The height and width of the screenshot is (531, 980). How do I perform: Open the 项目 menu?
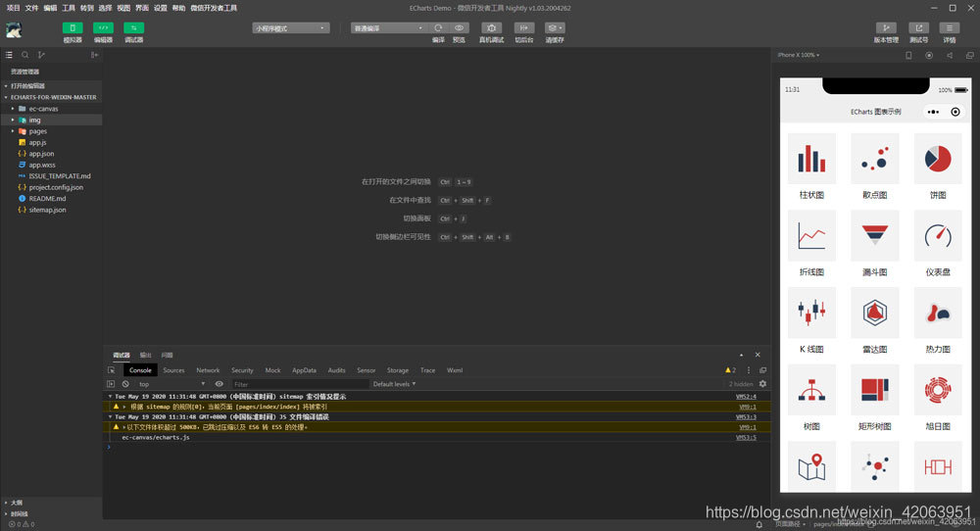tap(13, 8)
